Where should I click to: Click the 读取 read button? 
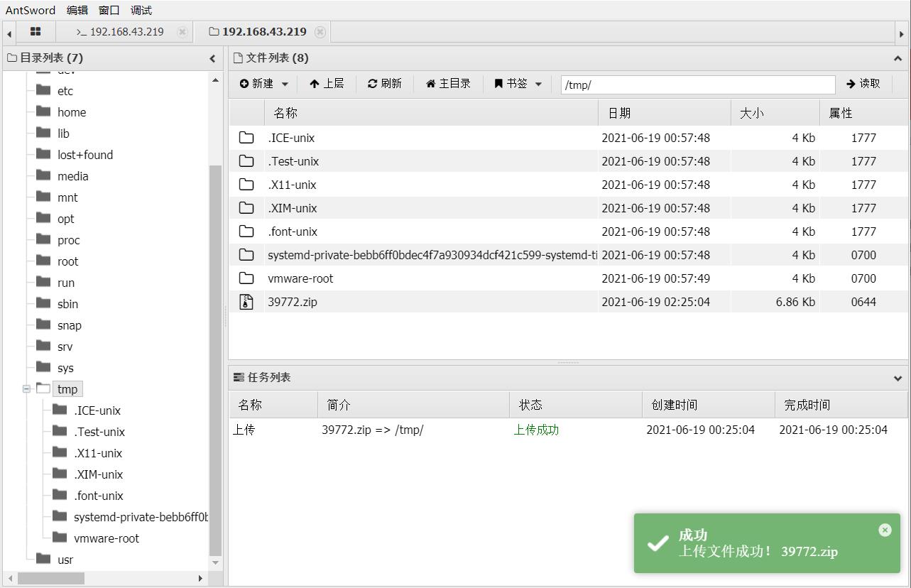tap(863, 84)
